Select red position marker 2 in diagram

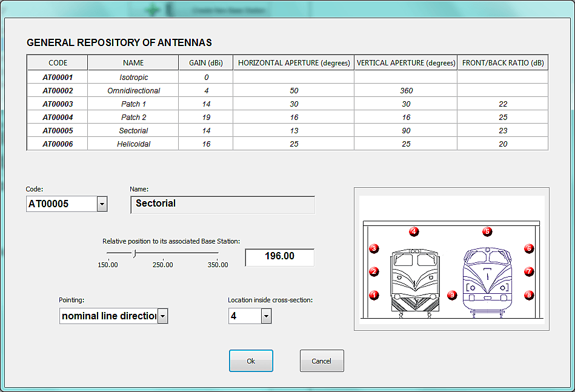pyautogui.click(x=374, y=271)
